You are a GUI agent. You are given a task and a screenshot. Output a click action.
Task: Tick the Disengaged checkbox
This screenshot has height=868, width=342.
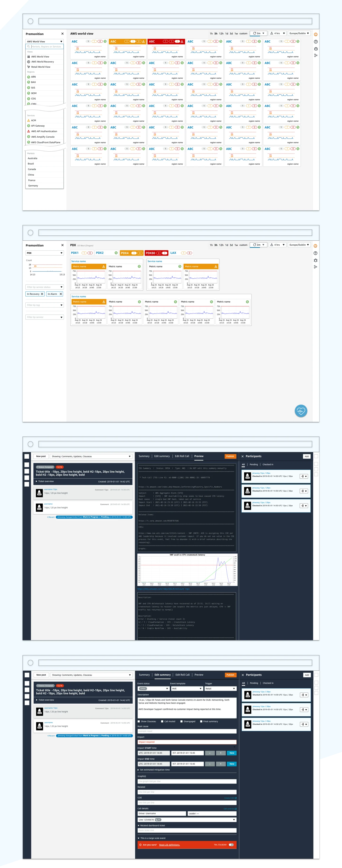181,721
